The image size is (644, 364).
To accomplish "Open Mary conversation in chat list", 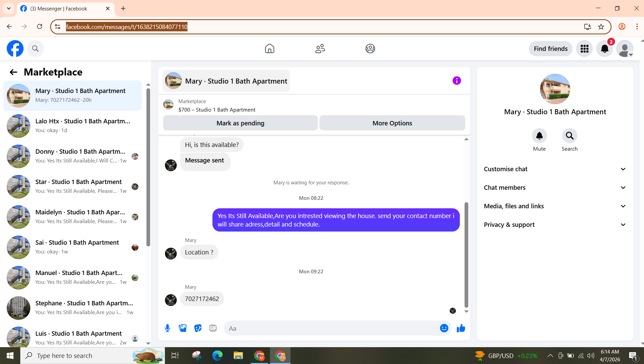I will (x=72, y=96).
